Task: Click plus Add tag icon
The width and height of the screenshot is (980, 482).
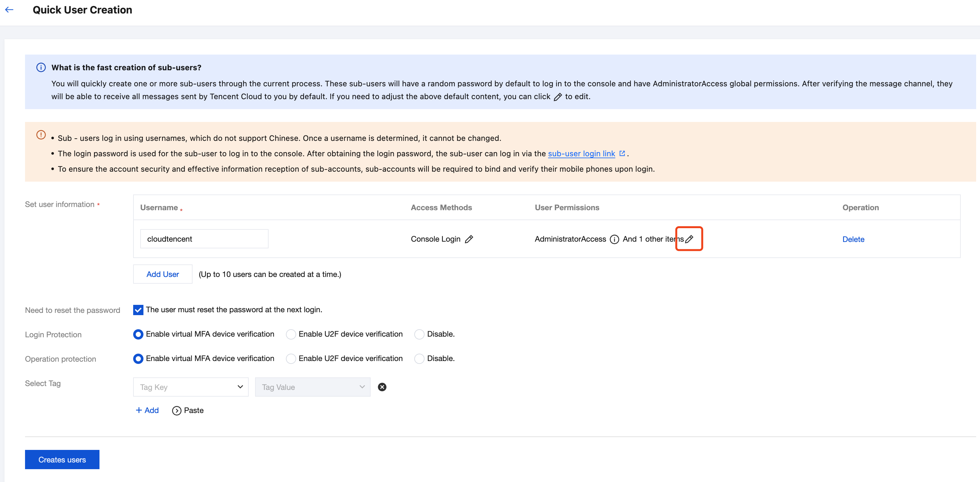Action: point(139,410)
